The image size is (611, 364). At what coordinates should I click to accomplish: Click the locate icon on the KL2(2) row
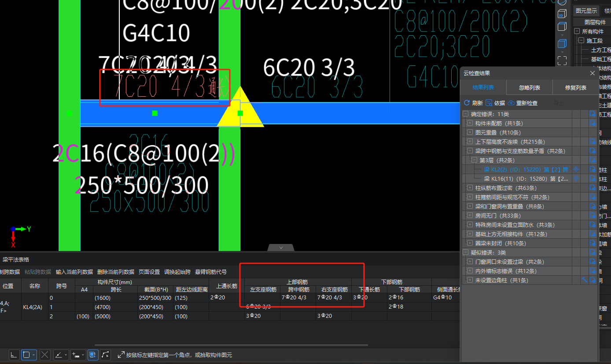pyautogui.click(x=576, y=169)
